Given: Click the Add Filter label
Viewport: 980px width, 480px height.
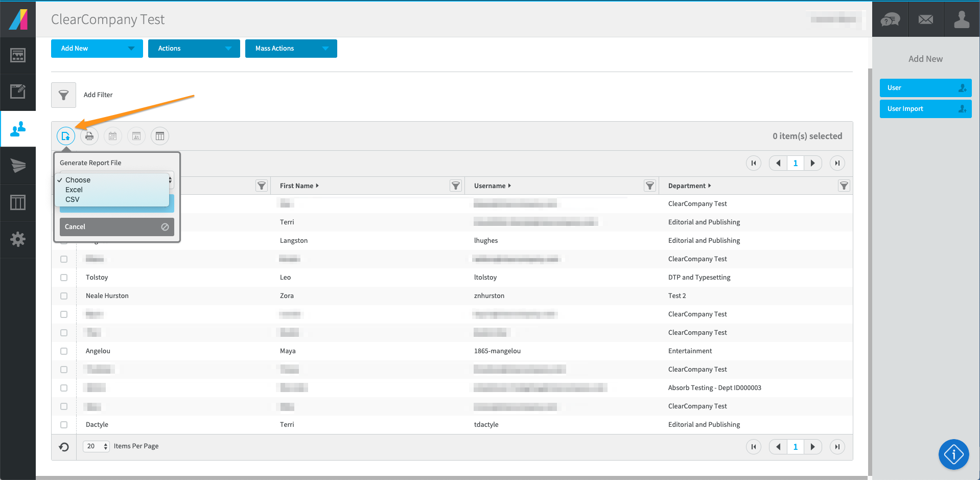Looking at the screenshot, I should (98, 95).
